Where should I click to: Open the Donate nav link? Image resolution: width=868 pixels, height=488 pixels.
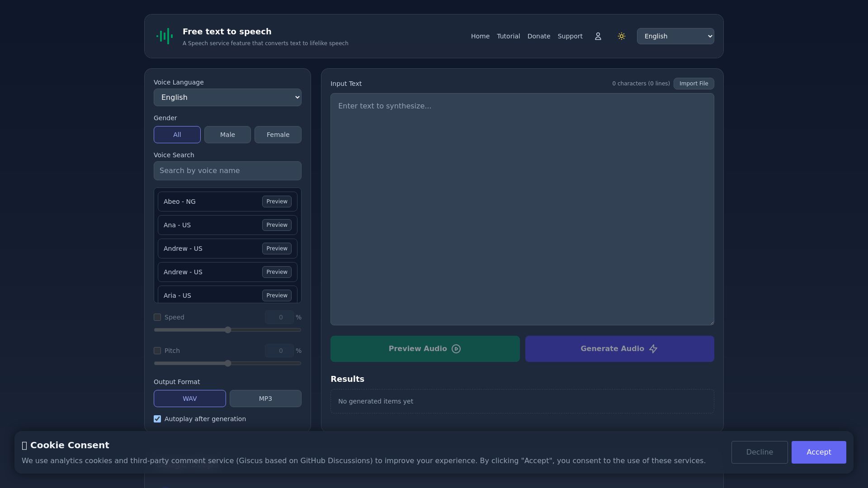pyautogui.click(x=539, y=36)
